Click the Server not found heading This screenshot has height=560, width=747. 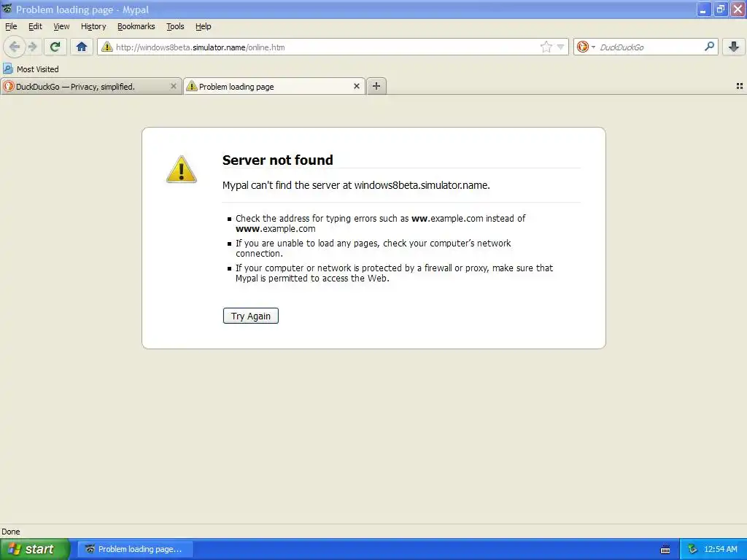pos(278,160)
